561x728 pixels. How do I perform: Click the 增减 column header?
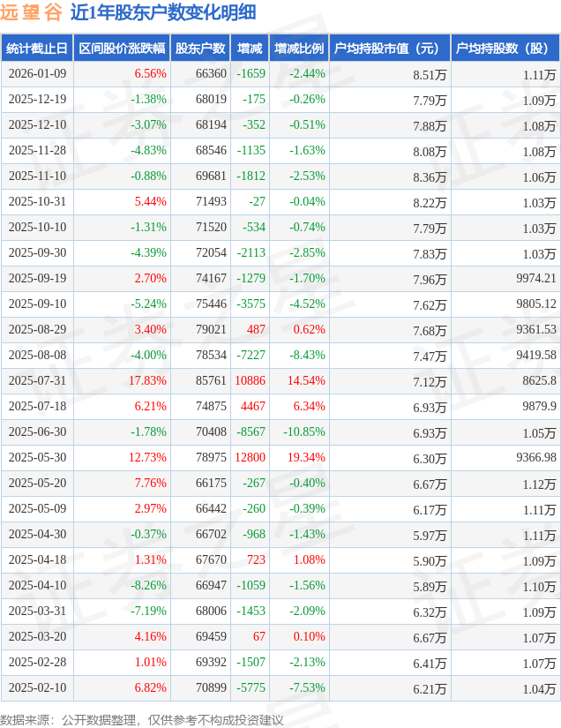[x=250, y=49]
